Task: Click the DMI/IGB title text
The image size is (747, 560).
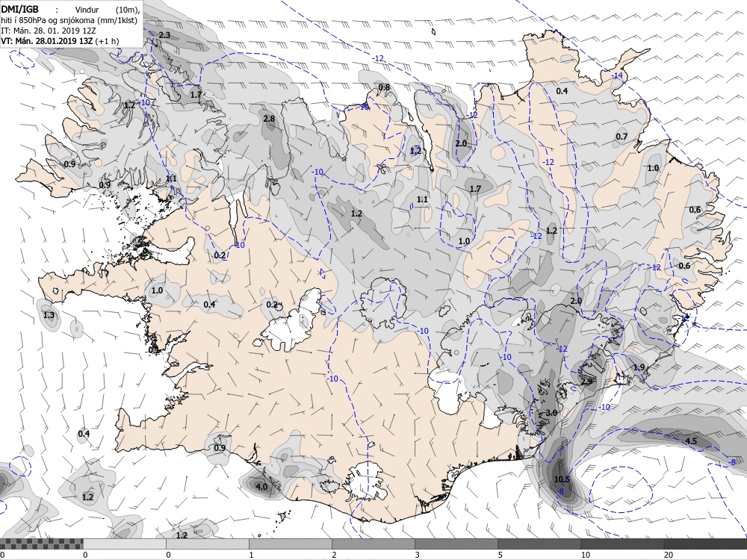Action: click(x=20, y=8)
